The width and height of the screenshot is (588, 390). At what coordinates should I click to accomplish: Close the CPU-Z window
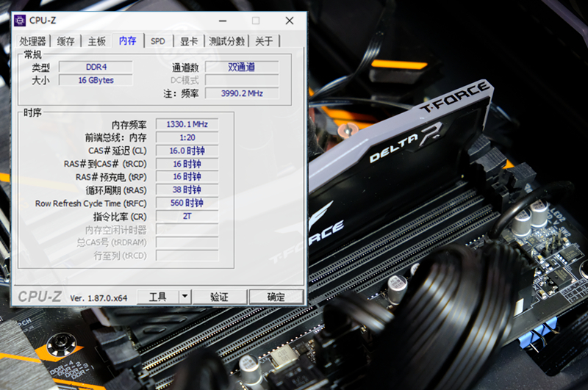290,21
